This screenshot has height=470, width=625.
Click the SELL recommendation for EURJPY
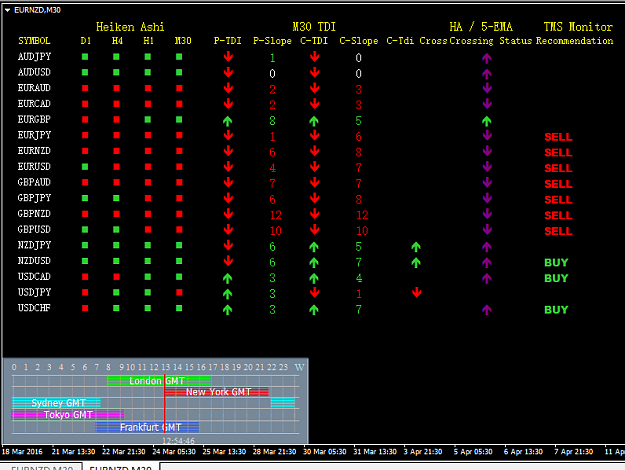tap(558, 137)
